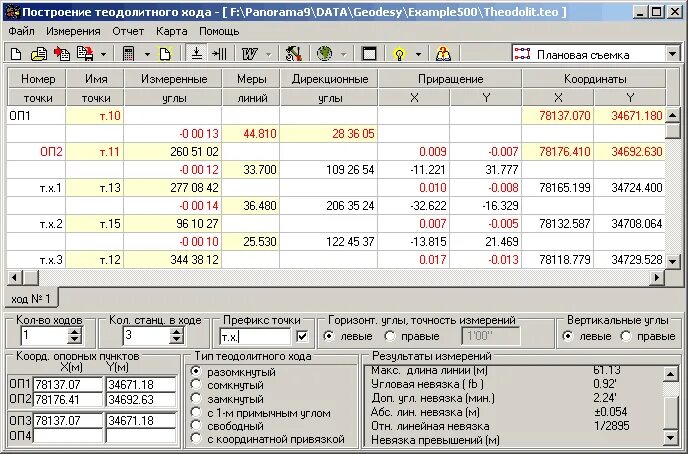Click the ОП2 Y coordinate field 34692.63
Viewport: 688px width, 454px height.
(141, 400)
